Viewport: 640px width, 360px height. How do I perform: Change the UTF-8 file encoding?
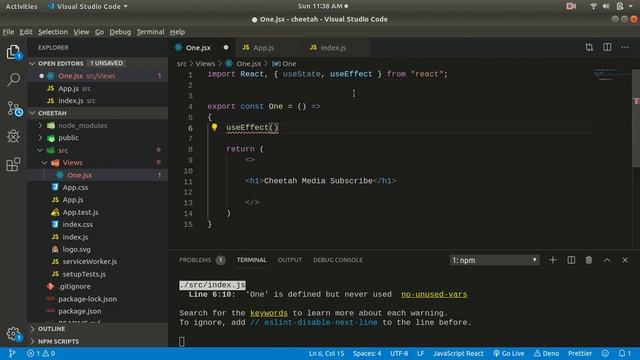[399, 353]
